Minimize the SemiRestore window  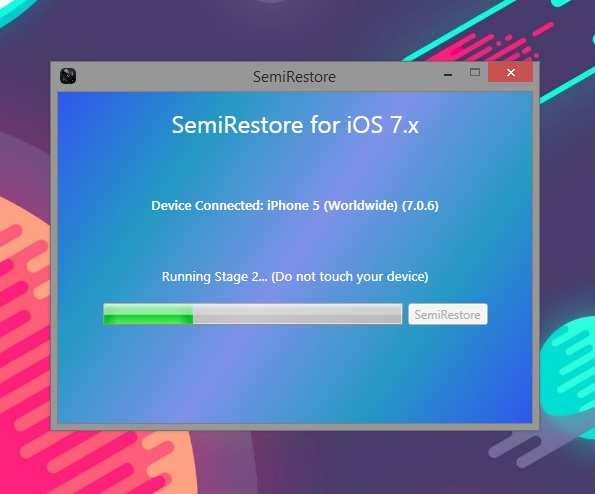pos(448,74)
